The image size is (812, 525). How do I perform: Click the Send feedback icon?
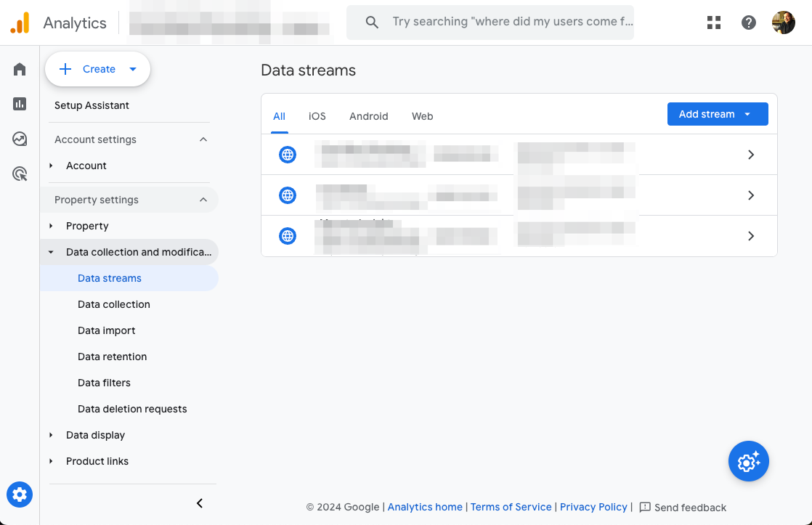[x=645, y=508]
